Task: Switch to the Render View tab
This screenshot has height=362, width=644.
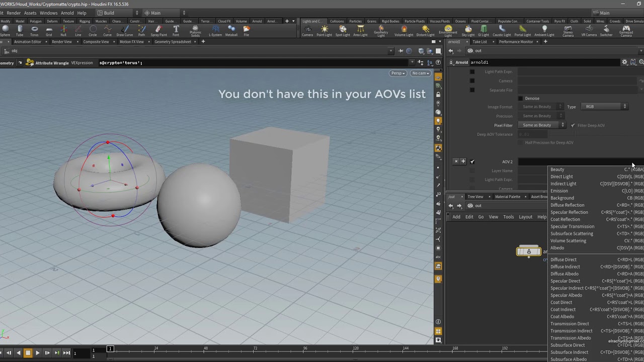Action: click(62, 42)
